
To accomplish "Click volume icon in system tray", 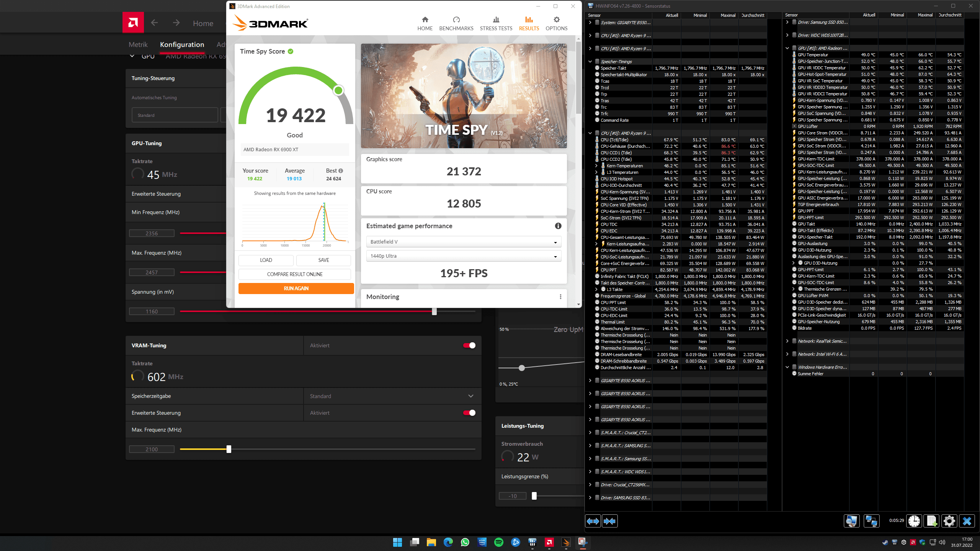I will [x=942, y=542].
